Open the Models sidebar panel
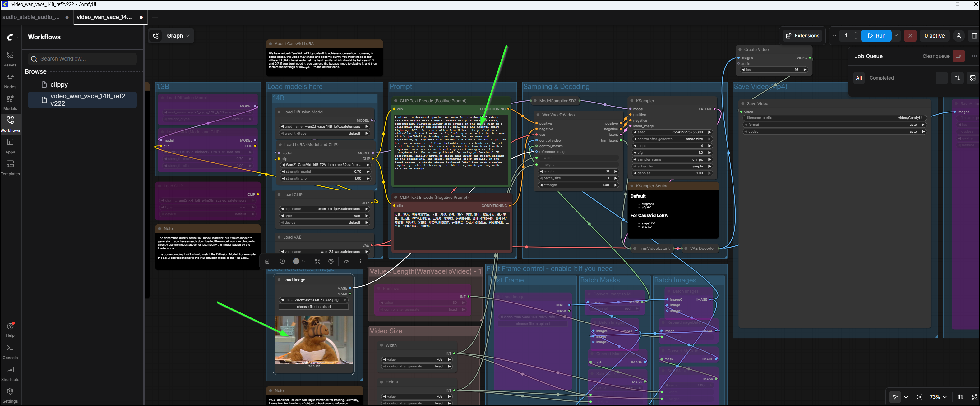 tap(10, 102)
